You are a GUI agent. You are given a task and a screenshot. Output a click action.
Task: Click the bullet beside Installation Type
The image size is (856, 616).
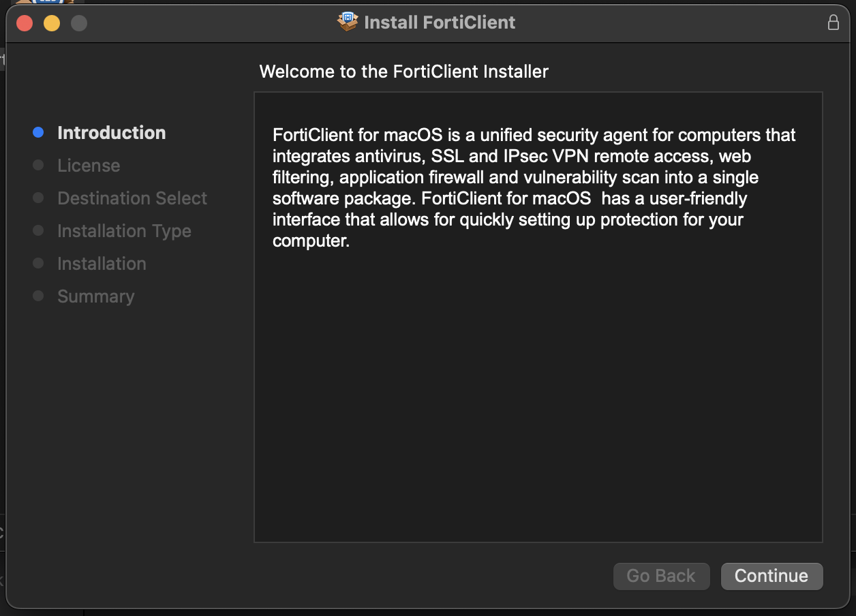(x=38, y=231)
